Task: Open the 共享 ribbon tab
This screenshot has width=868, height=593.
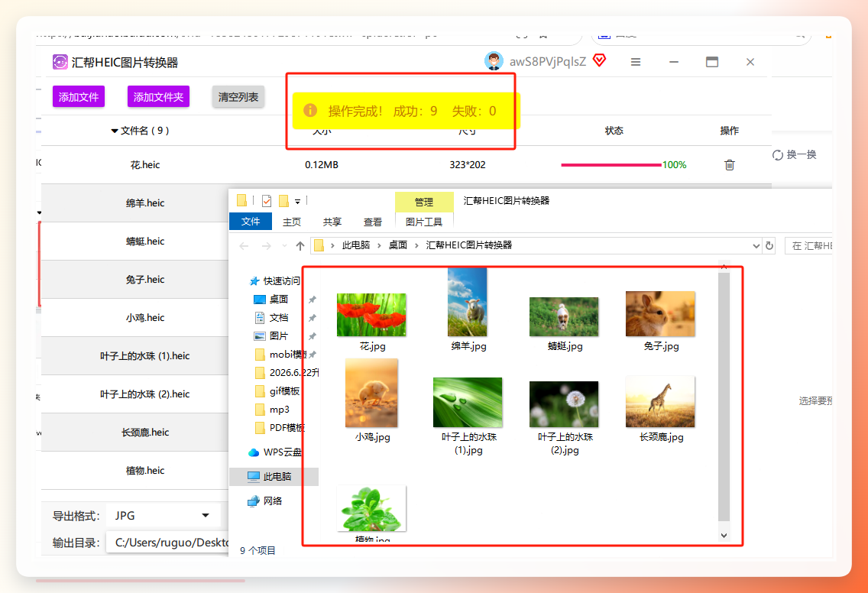Action: click(x=332, y=222)
